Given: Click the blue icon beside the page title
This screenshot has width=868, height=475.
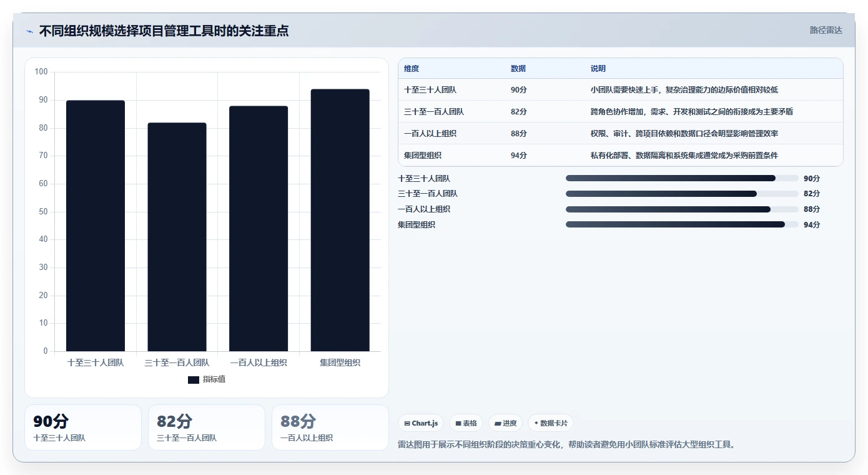Looking at the screenshot, I should click(x=30, y=31).
